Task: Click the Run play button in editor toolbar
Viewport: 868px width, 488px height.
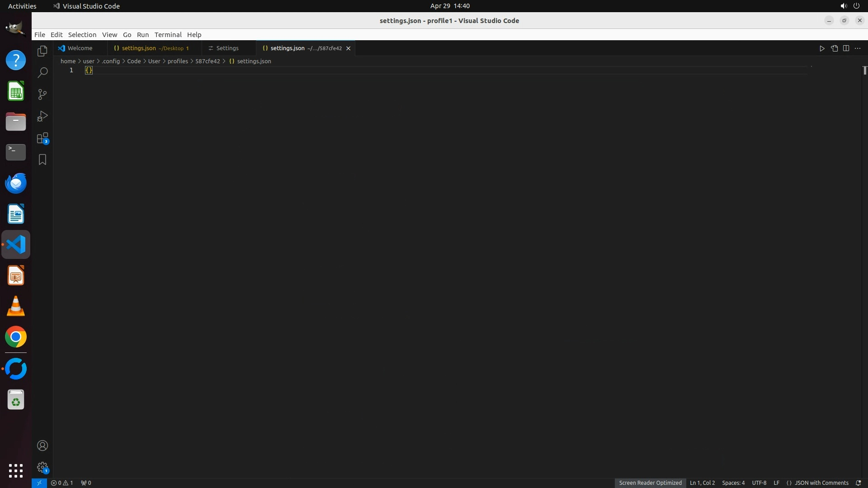Action: [822, 48]
